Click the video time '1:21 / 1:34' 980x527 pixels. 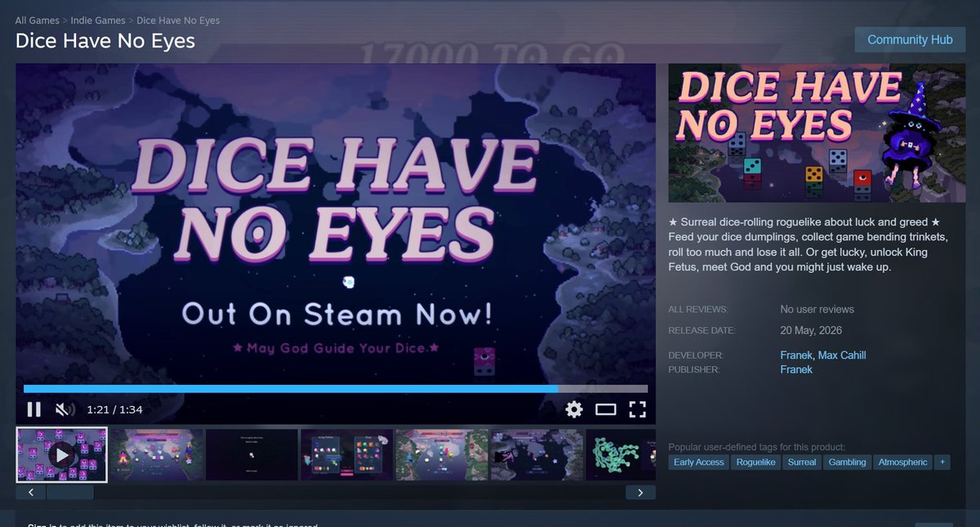point(115,409)
